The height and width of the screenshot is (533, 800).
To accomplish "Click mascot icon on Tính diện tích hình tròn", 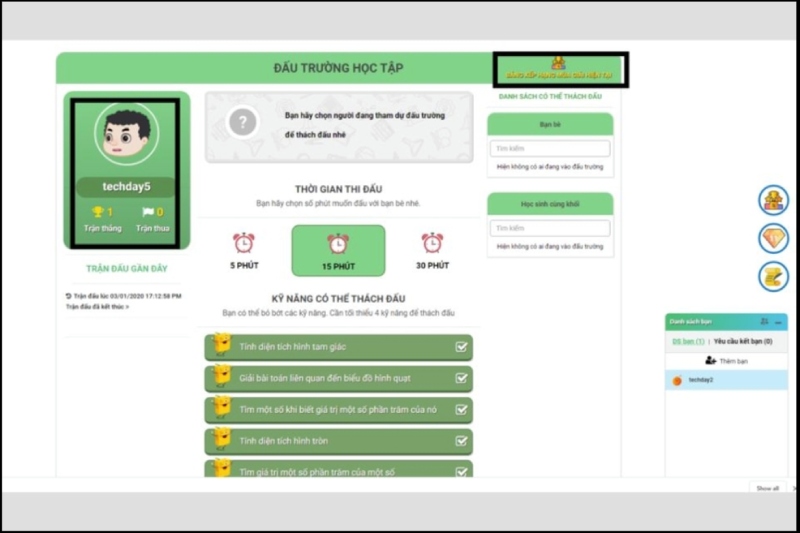I will coord(222,439).
